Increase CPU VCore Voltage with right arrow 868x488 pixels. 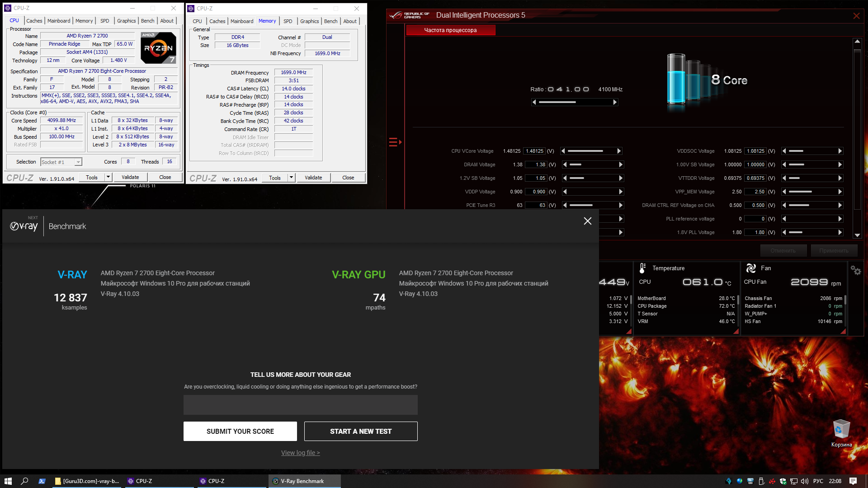click(619, 151)
